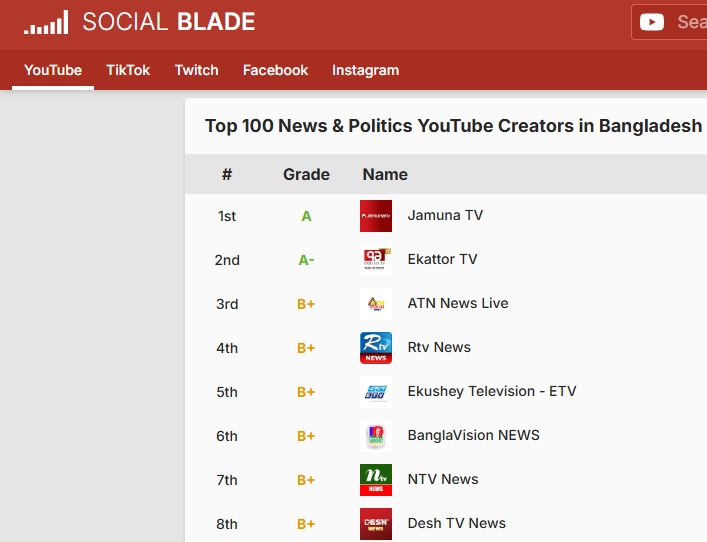Switch to the Facebook tab
Image resolution: width=707 pixels, height=542 pixels.
[275, 70]
